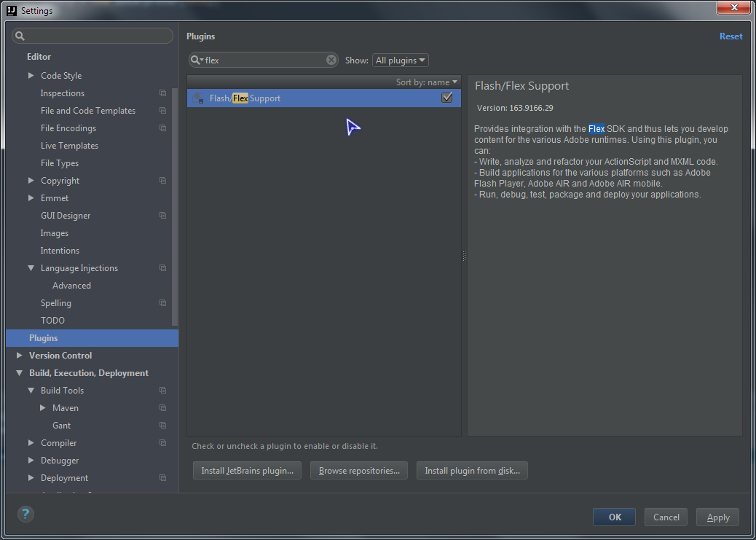Click the project-level icon beside GUI Designer
The height and width of the screenshot is (540, 756).
click(x=163, y=215)
